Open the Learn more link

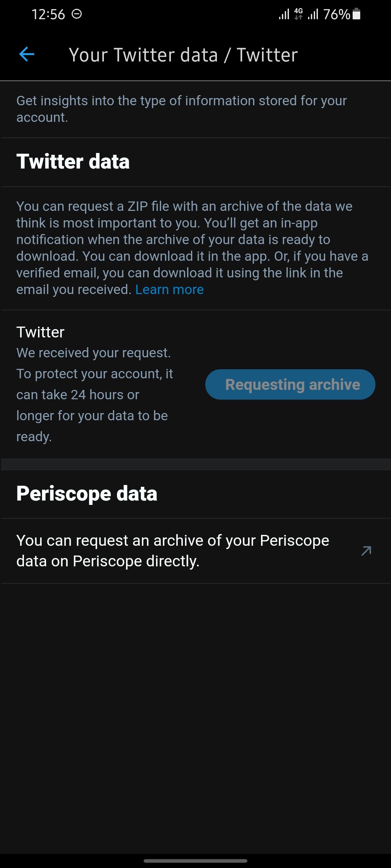pos(170,289)
